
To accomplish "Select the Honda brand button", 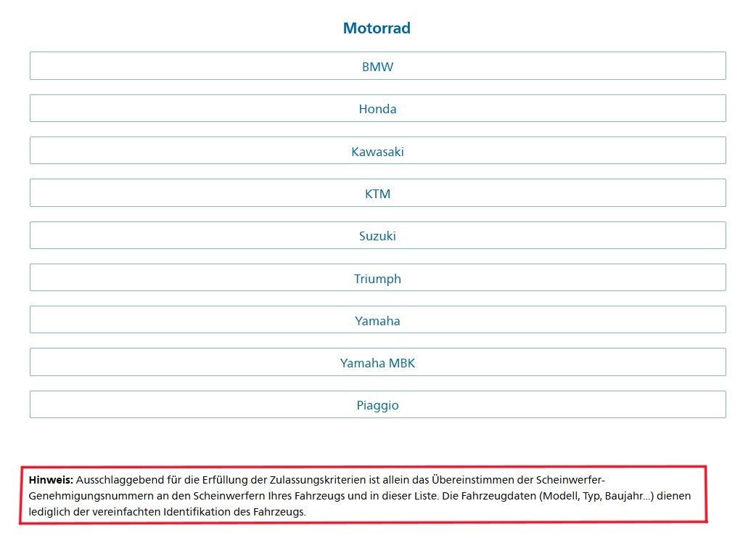I will tap(377, 109).
